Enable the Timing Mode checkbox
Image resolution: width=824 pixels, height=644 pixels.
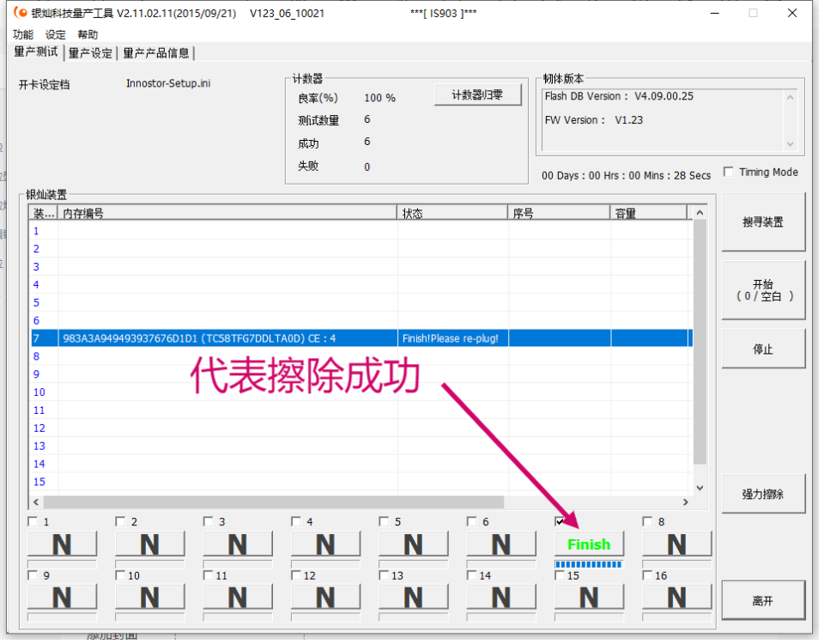pos(728,171)
